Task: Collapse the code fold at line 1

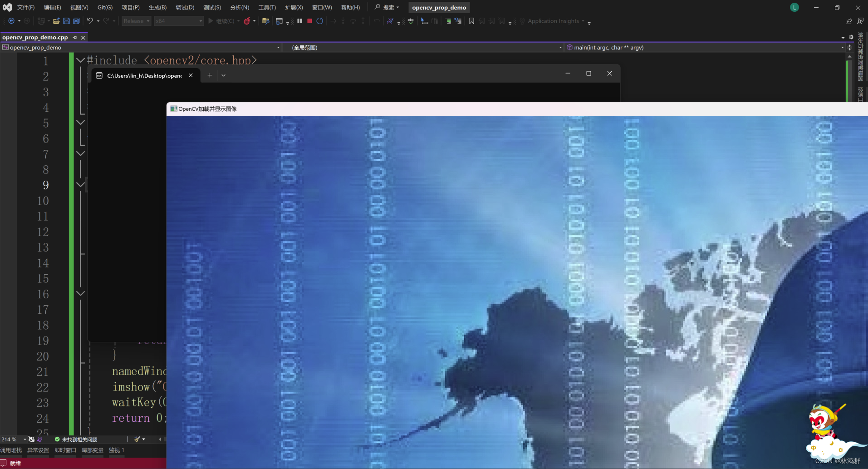Action: coord(80,60)
